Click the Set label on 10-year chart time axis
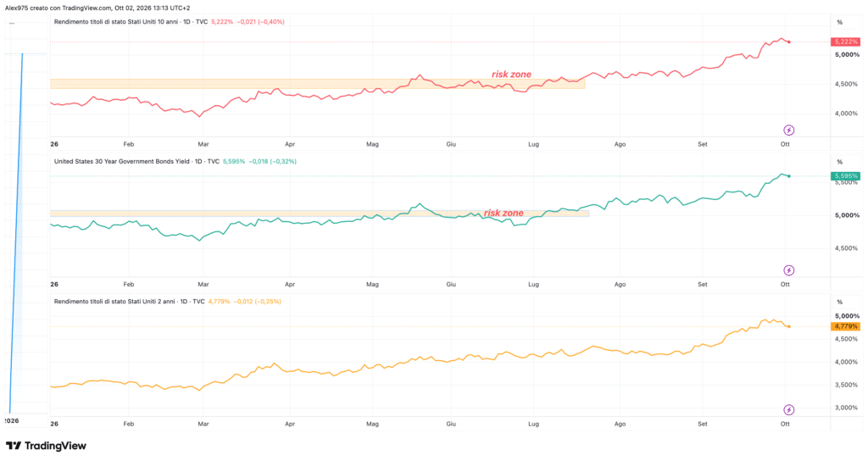 [x=703, y=144]
